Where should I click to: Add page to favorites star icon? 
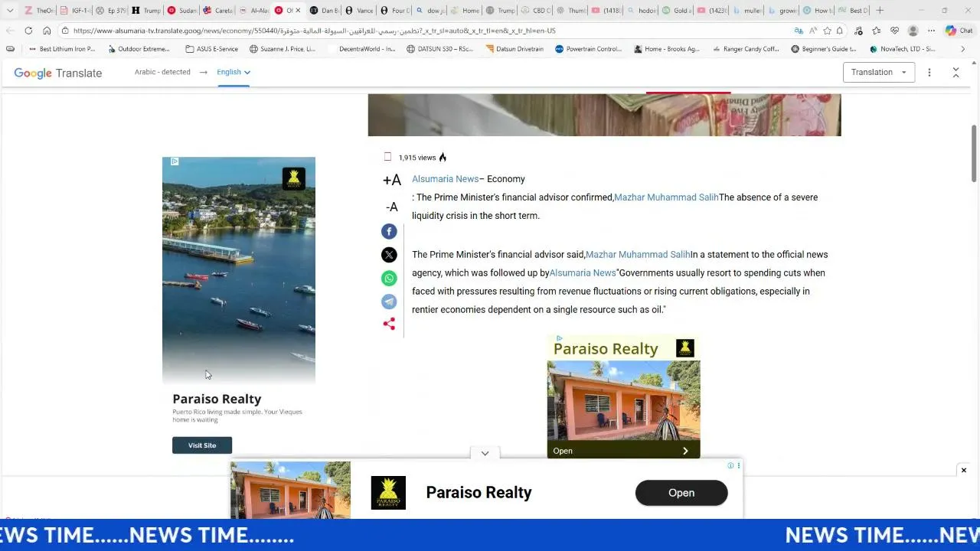pyautogui.click(x=827, y=31)
